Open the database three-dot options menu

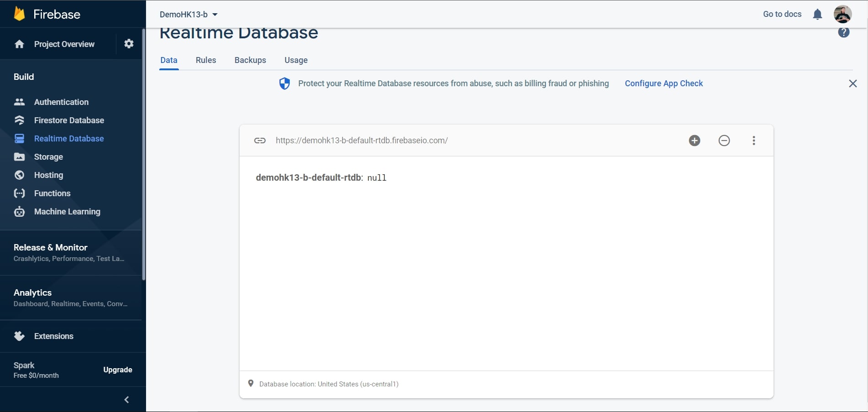click(753, 140)
